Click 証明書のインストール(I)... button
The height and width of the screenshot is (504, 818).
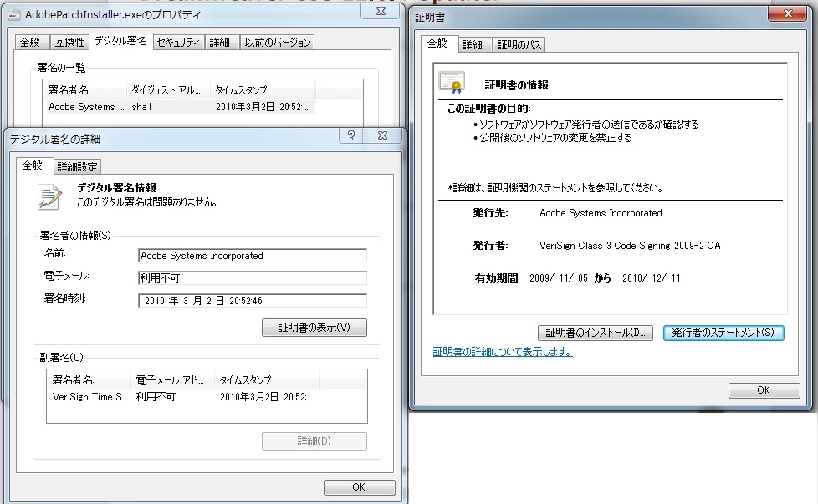pos(596,333)
